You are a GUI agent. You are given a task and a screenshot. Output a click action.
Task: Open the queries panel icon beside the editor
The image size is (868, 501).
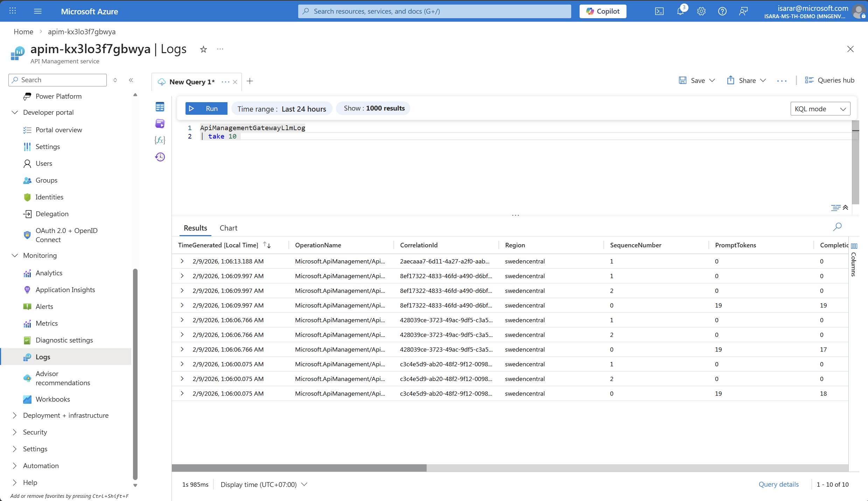pyautogui.click(x=160, y=124)
